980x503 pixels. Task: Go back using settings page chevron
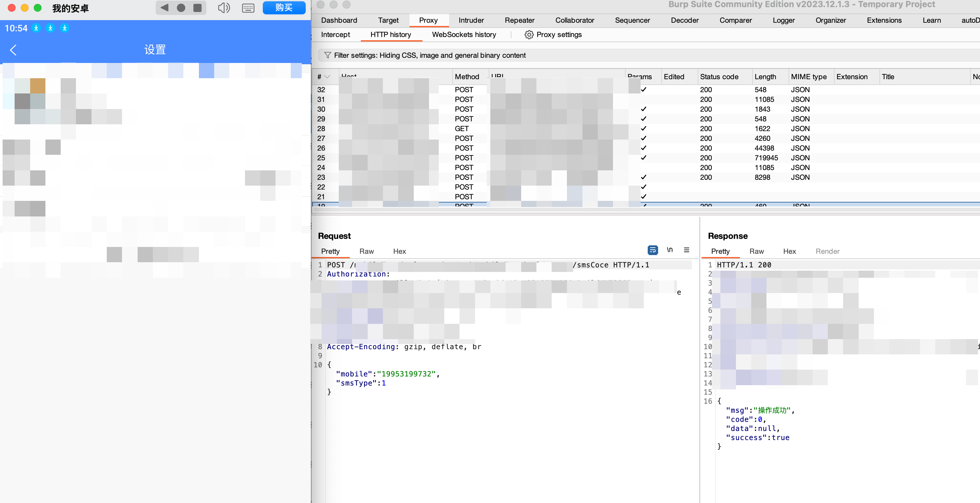[13, 50]
